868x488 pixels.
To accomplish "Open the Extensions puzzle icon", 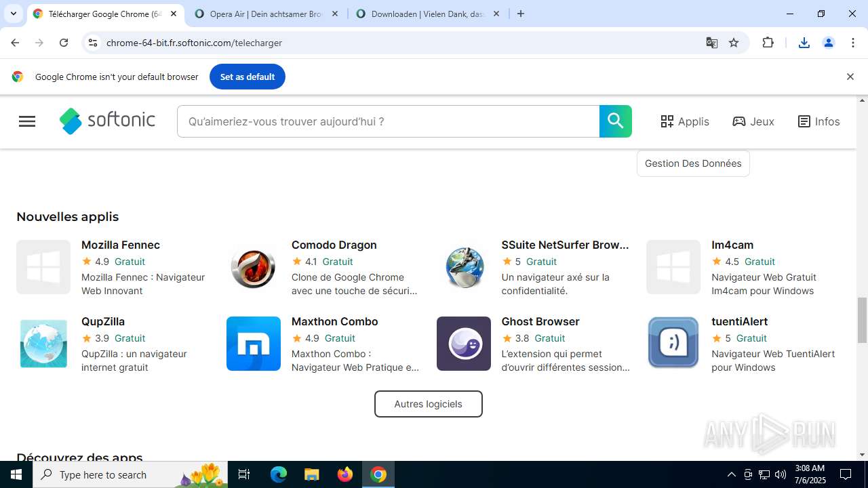I will [x=768, y=43].
